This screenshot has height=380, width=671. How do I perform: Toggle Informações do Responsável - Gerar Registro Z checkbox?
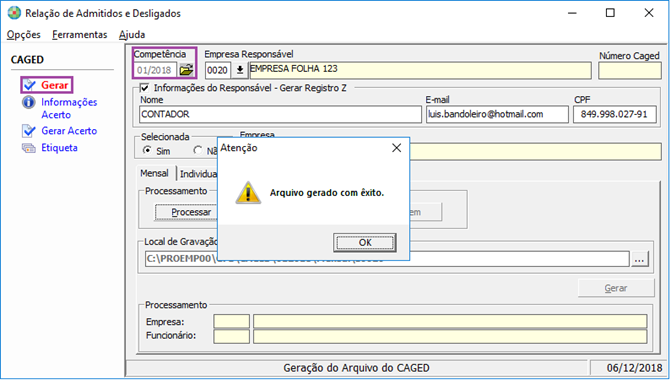[x=145, y=88]
